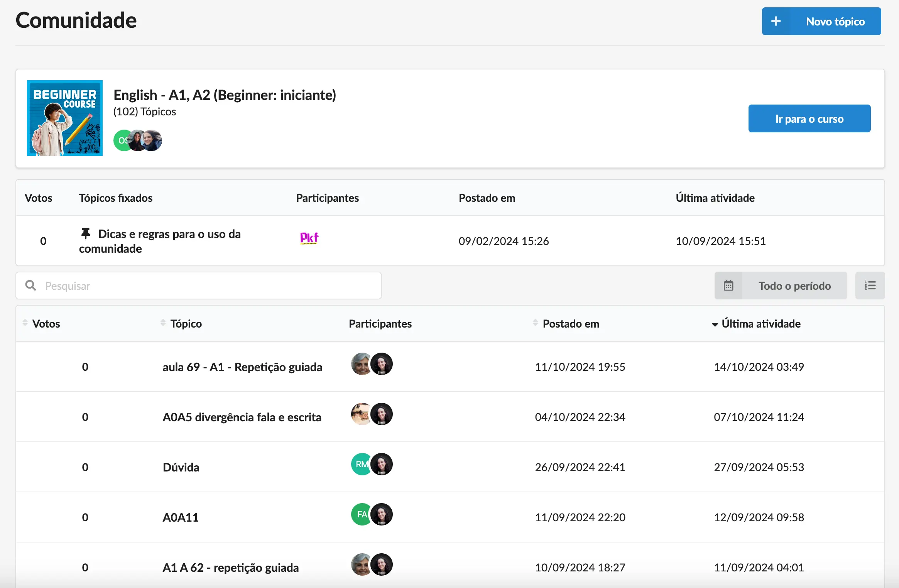Image resolution: width=899 pixels, height=588 pixels.
Task: Click date 11/09/2024 22:20
Action: tap(580, 517)
